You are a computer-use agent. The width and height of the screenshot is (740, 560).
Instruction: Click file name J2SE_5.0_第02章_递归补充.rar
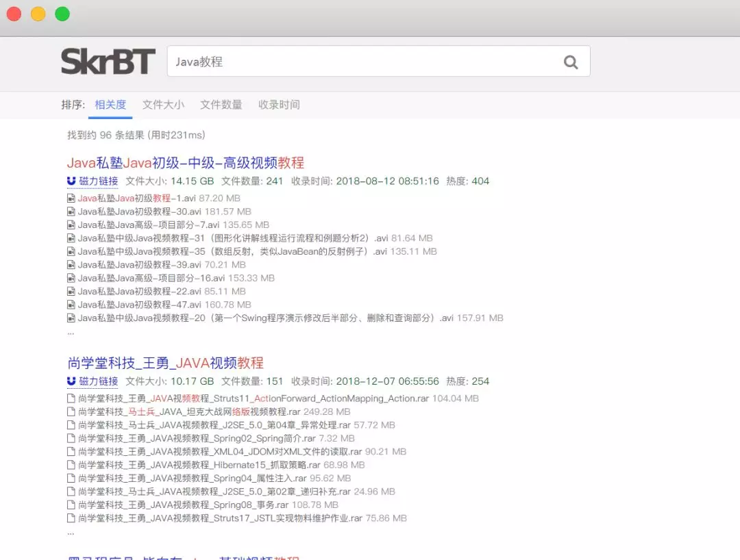[x=214, y=492]
